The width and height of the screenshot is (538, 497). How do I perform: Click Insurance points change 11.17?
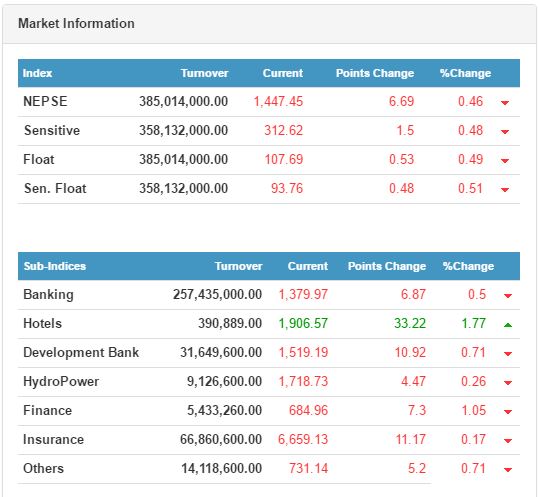(x=410, y=440)
